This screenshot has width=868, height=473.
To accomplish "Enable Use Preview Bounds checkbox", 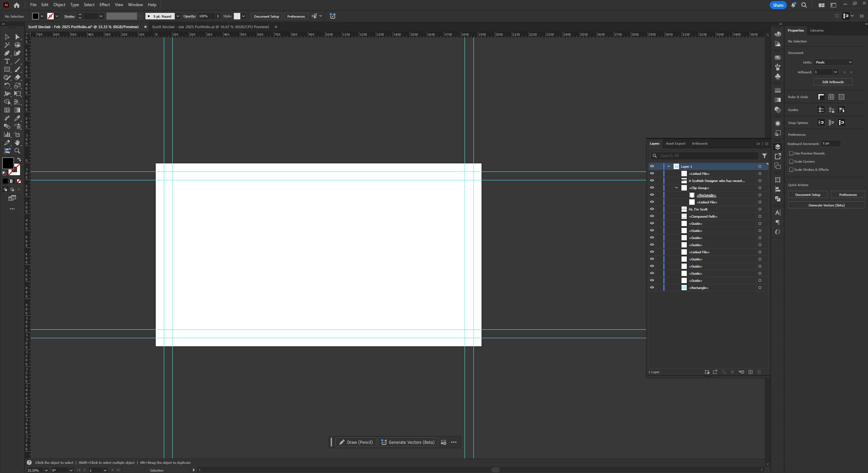I will (791, 153).
